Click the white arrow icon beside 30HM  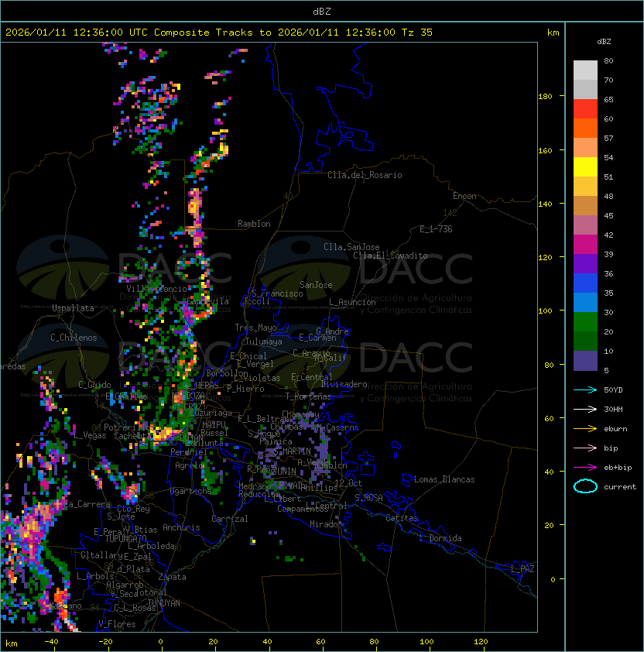click(585, 409)
